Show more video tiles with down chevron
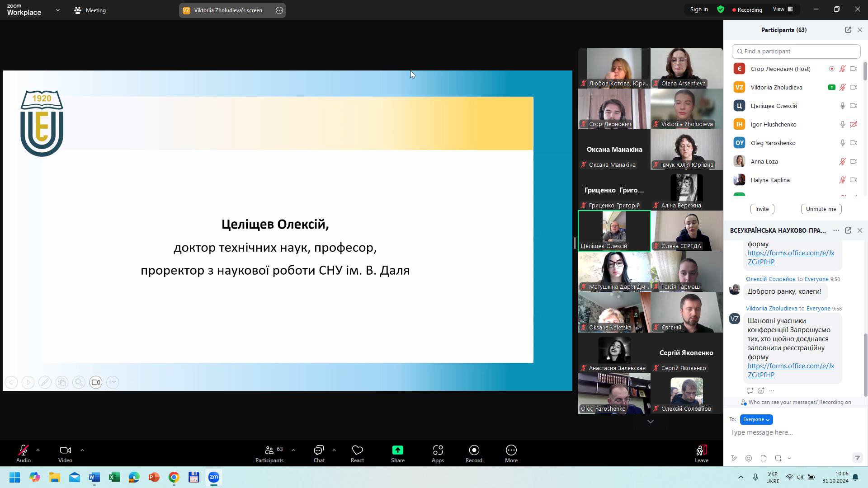The width and height of the screenshot is (868, 488). pyautogui.click(x=650, y=422)
